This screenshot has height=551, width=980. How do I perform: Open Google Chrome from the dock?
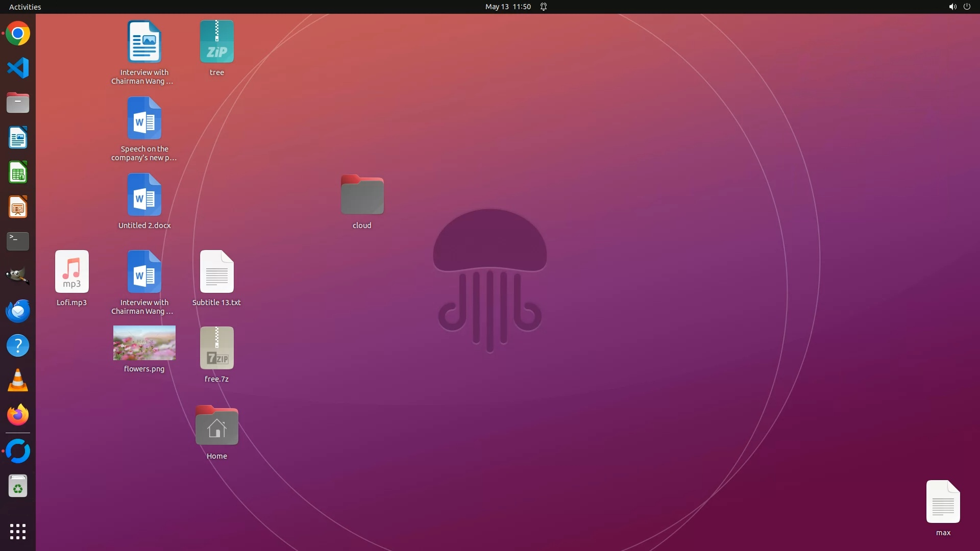pyautogui.click(x=18, y=34)
